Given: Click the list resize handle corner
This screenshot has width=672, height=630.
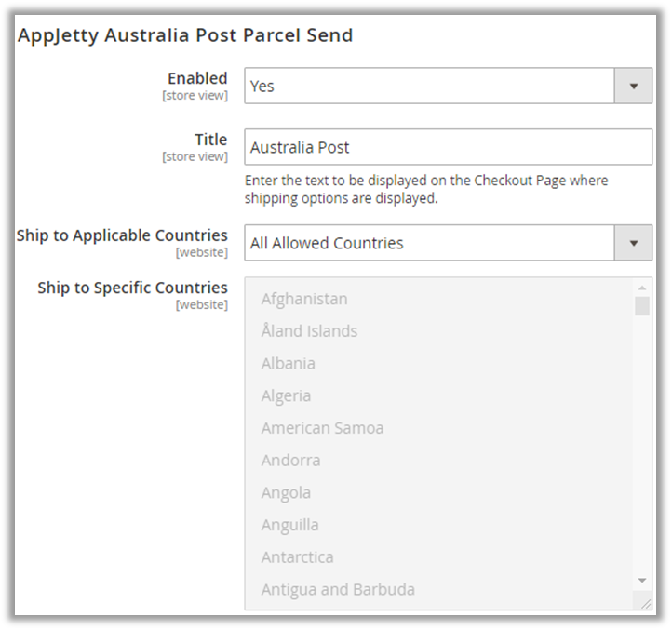Looking at the screenshot, I should 645,603.
